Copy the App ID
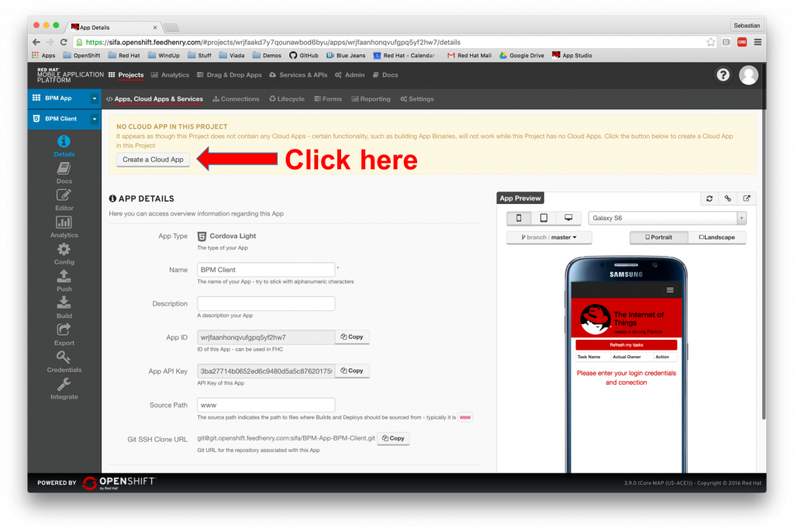Image resolution: width=794 pixels, height=532 pixels. coord(352,337)
